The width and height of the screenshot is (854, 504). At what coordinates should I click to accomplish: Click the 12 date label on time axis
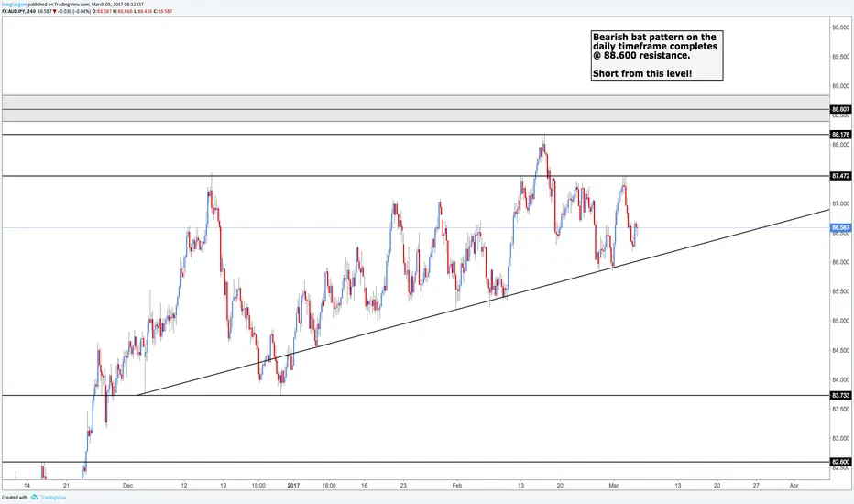pos(184,486)
